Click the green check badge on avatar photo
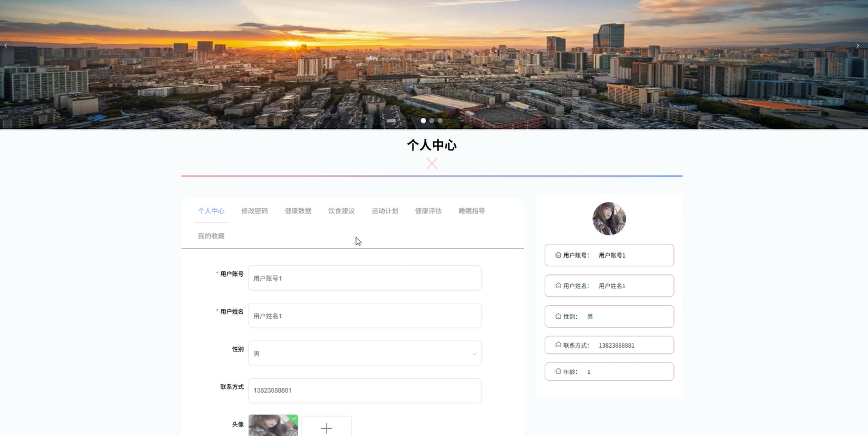 [x=294, y=419]
